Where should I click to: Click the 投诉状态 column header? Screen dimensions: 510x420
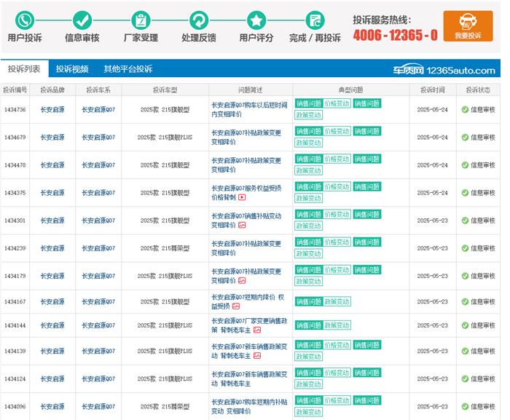pyautogui.click(x=478, y=90)
